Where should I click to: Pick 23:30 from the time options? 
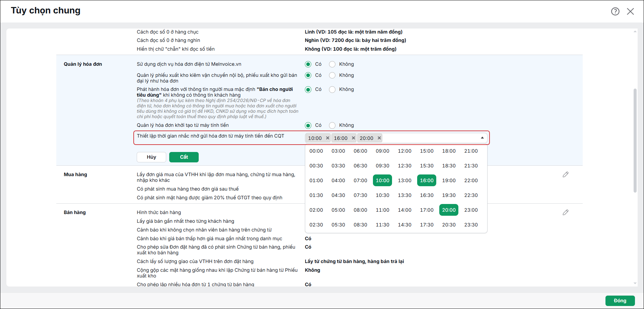tap(471, 225)
